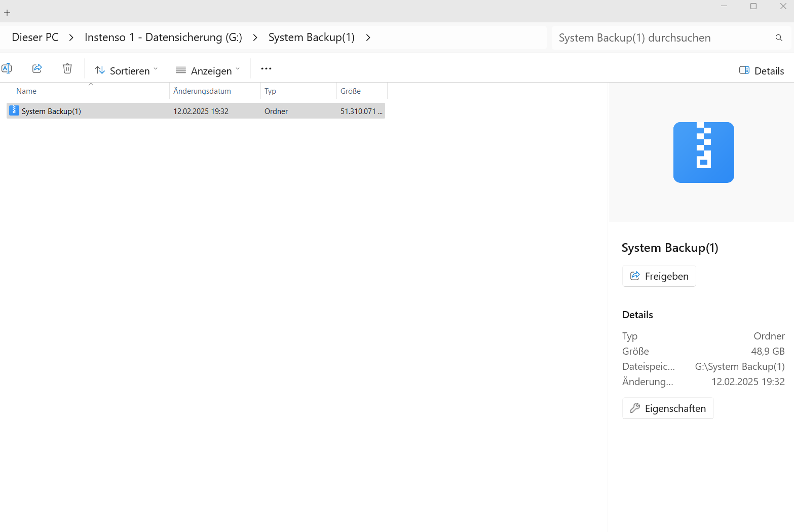Click the Freigeben button in details pane
Viewport: 794px width, 532px height.
(659, 276)
